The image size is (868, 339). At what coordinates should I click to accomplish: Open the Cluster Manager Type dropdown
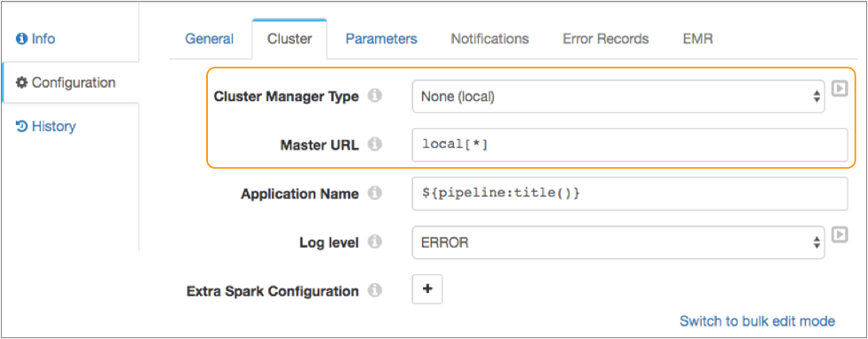coord(618,96)
